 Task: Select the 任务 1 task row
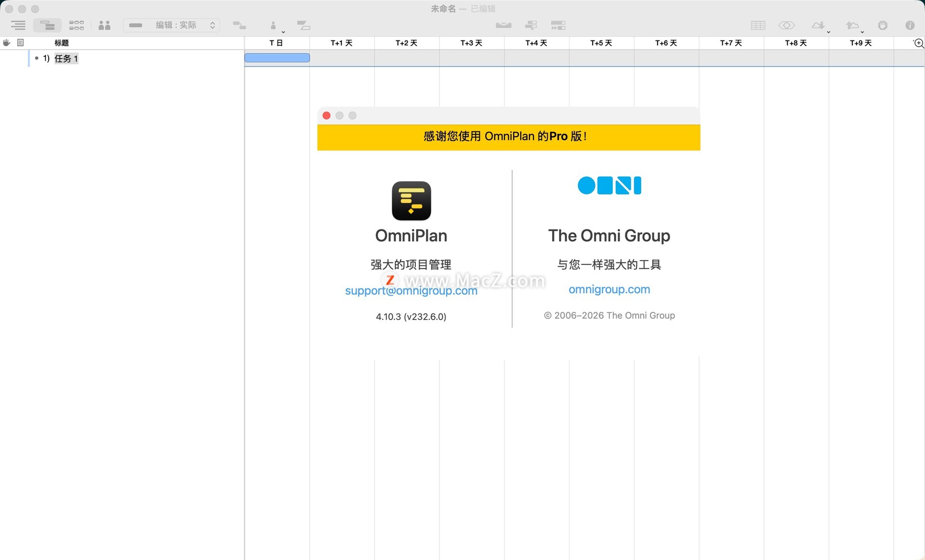[122, 58]
